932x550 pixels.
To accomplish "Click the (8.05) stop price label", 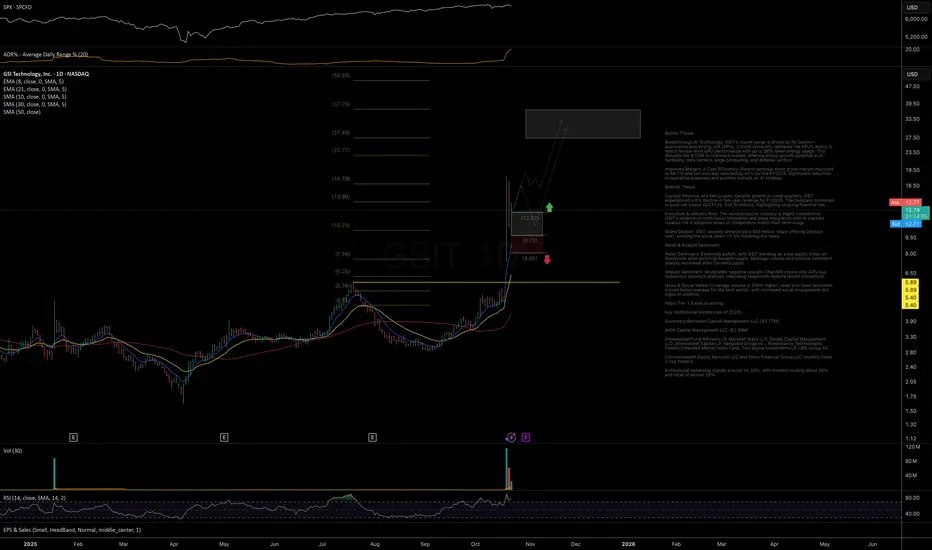I will [x=530, y=258].
